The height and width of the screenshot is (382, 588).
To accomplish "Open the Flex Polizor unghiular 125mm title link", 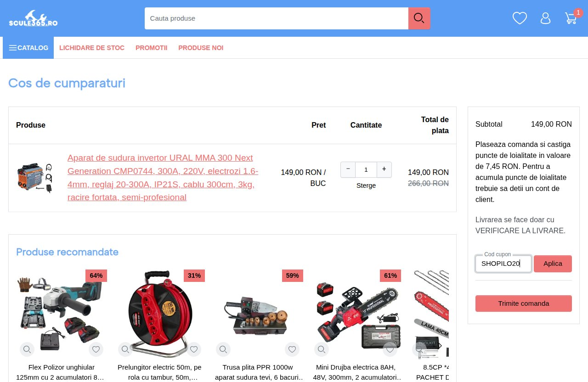I will [62, 372].
